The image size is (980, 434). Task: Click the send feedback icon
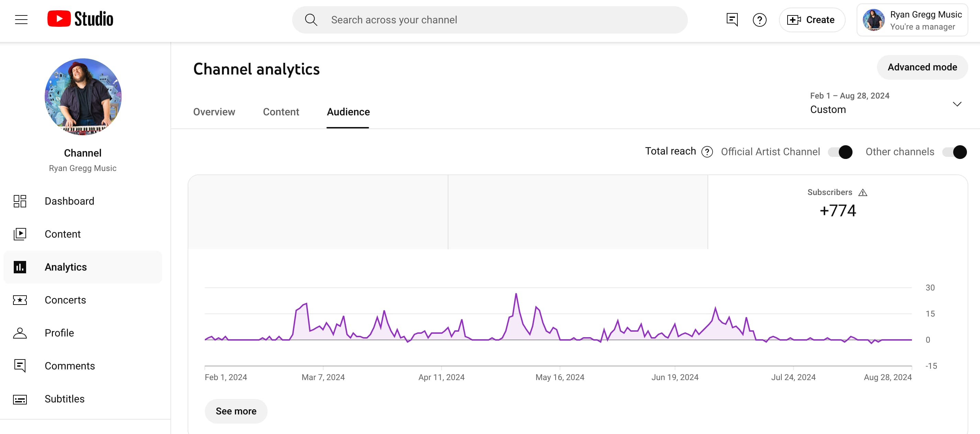tap(732, 19)
